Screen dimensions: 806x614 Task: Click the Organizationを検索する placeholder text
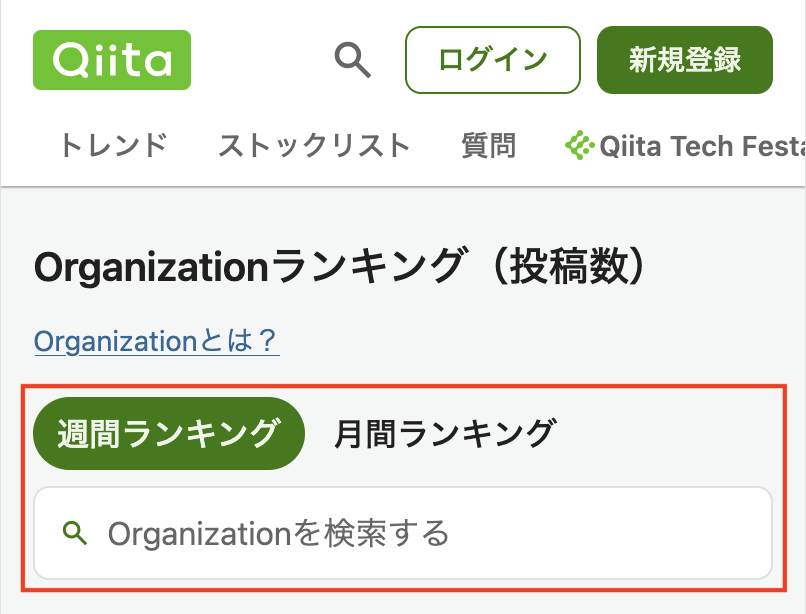(279, 533)
